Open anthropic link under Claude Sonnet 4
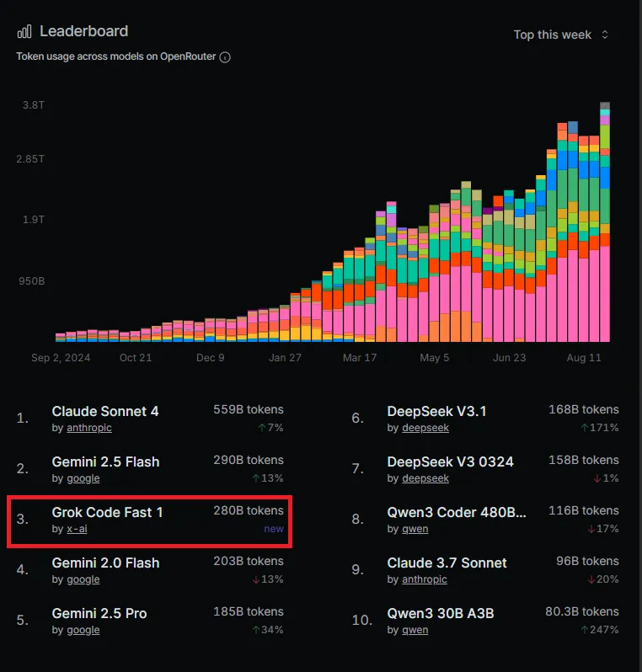642x672 pixels. pyautogui.click(x=89, y=428)
